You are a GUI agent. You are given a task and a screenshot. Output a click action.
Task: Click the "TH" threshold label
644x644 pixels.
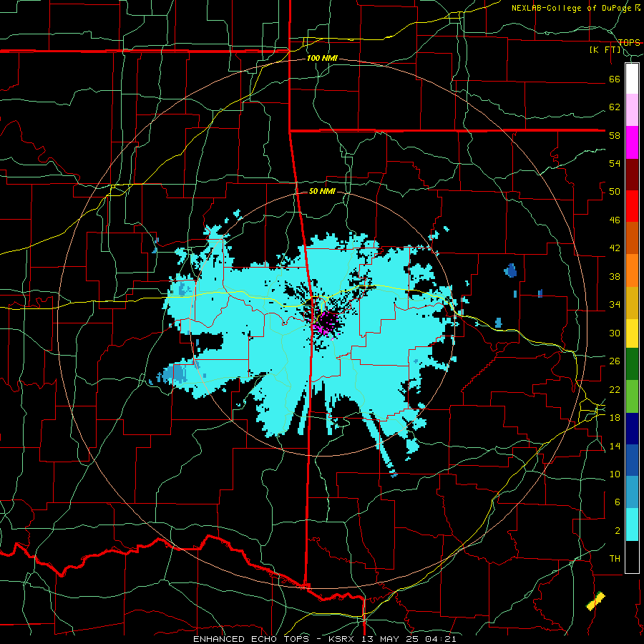tap(615, 558)
